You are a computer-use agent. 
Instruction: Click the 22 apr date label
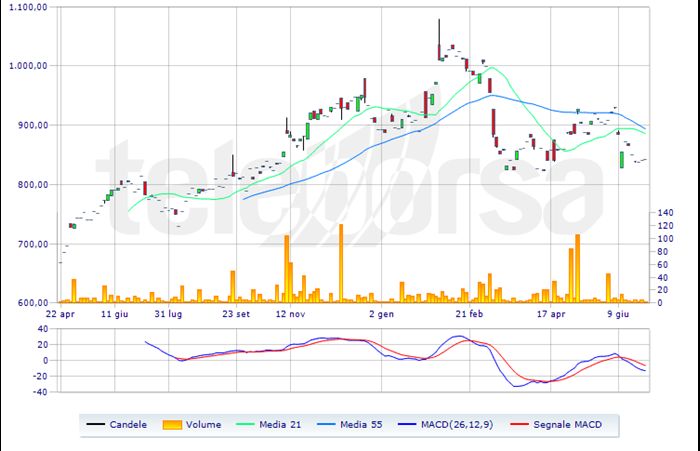coord(60,314)
